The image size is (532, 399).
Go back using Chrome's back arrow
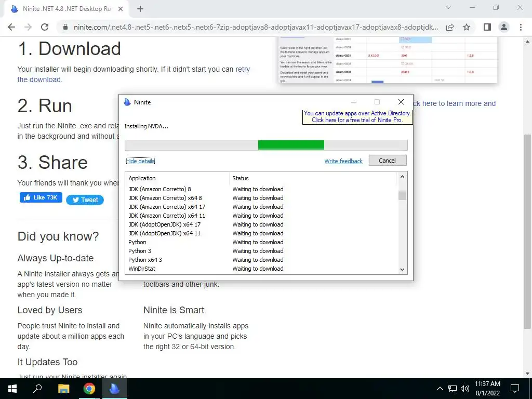point(11,27)
